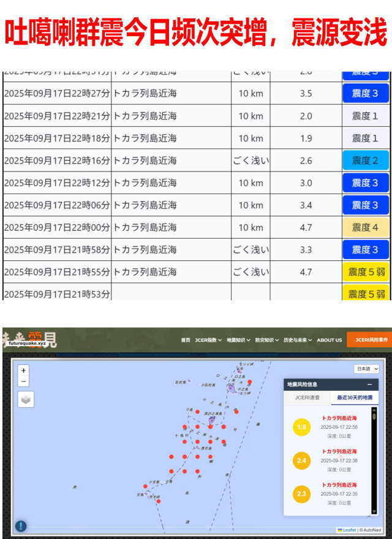Select the 最近30天的地震 tab

click(x=353, y=398)
